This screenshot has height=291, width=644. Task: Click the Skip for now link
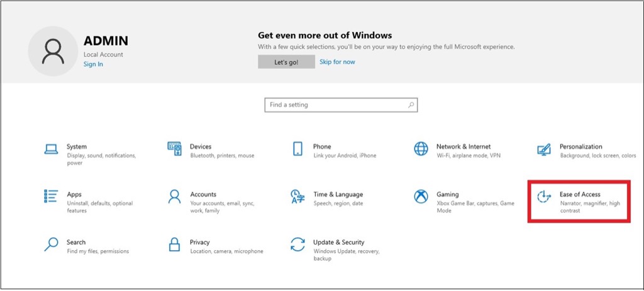(x=337, y=62)
